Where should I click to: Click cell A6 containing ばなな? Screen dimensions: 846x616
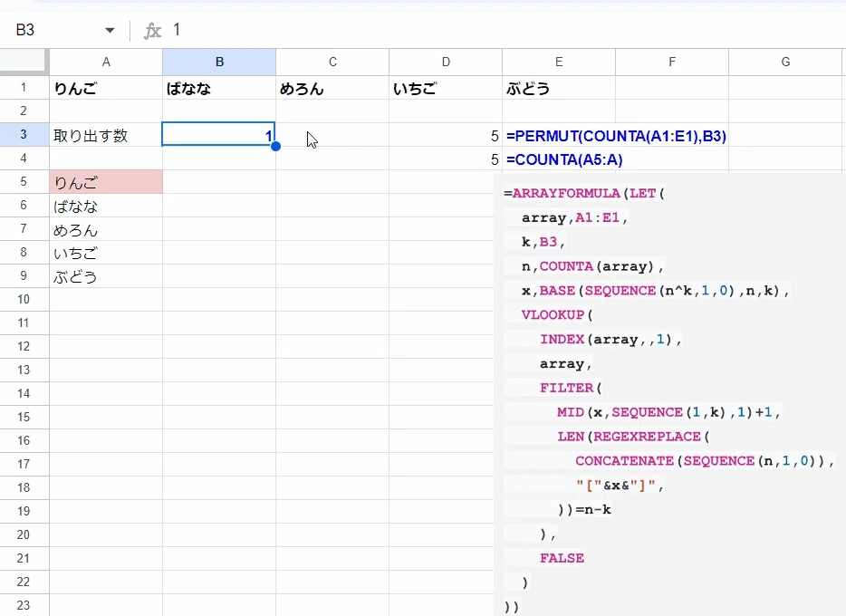coord(106,206)
